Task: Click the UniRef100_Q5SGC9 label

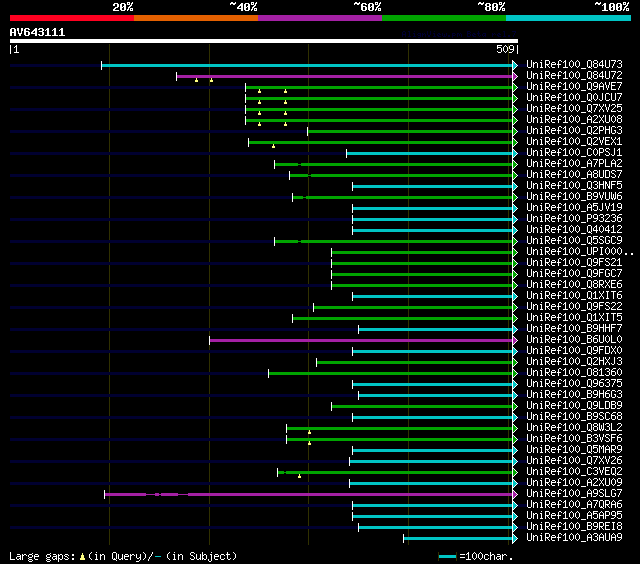Action: pos(574,241)
